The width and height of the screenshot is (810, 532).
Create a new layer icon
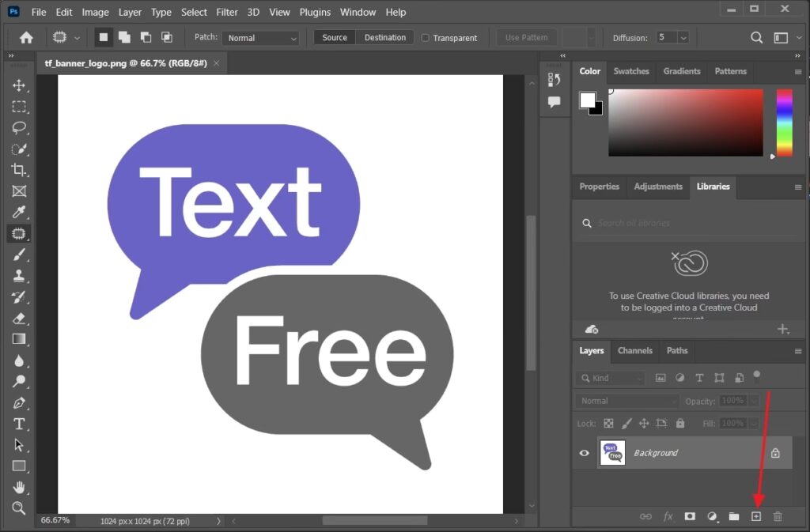tap(755, 516)
